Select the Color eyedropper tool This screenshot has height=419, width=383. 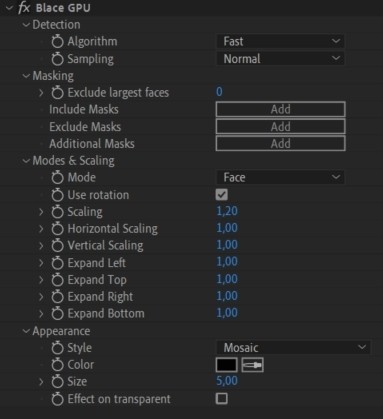point(252,365)
